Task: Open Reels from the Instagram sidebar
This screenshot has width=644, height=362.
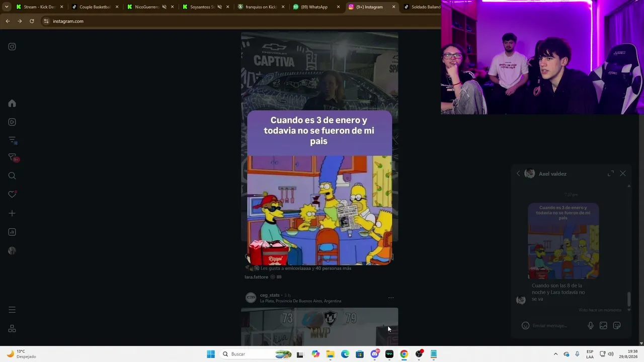Action: 12,122
